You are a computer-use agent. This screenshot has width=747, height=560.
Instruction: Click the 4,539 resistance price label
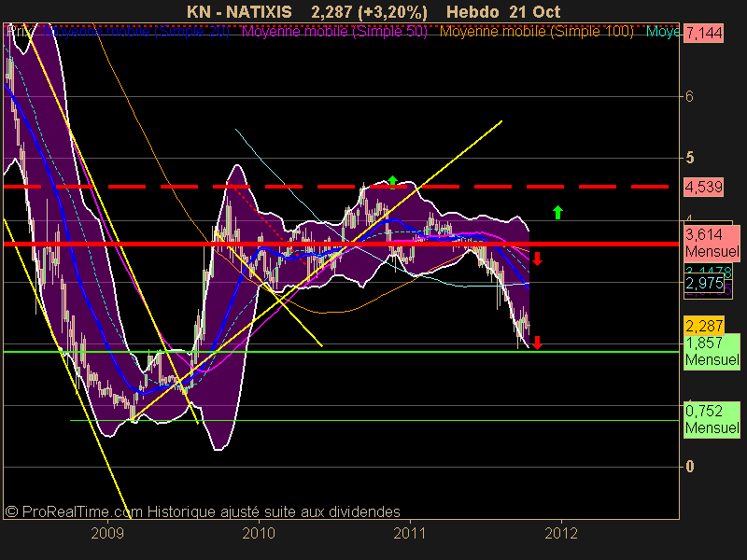[704, 187]
